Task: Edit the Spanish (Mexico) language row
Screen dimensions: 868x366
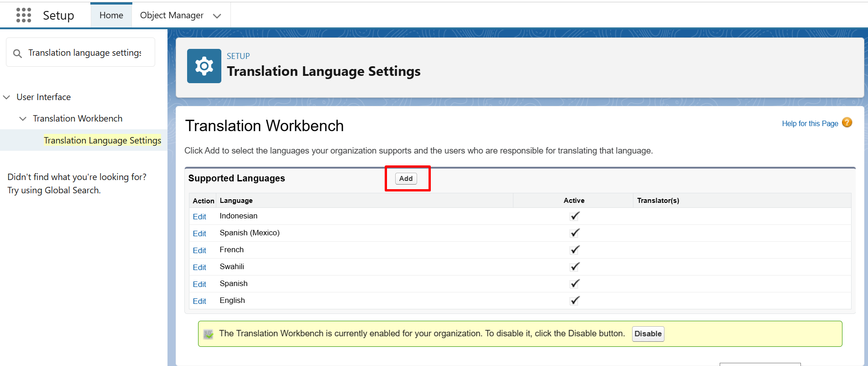Action: click(x=199, y=233)
